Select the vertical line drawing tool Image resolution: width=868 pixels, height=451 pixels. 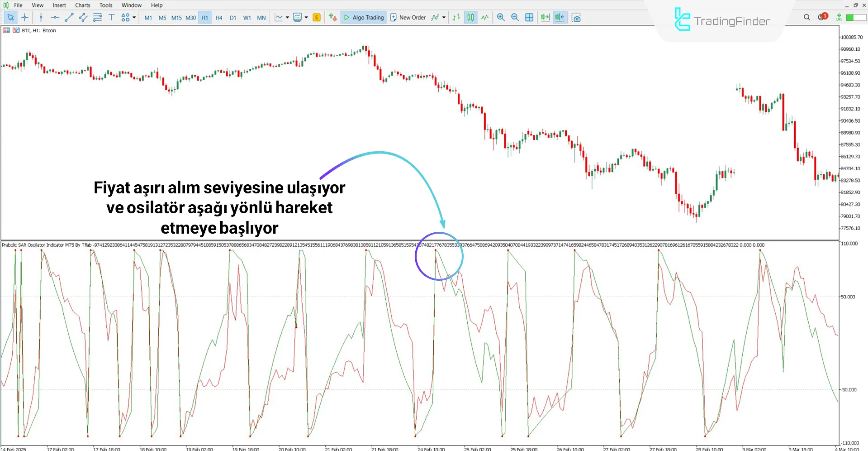click(41, 18)
